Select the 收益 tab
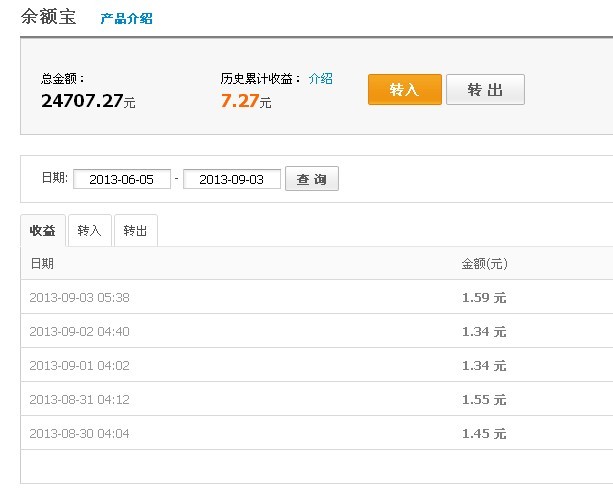 (x=43, y=231)
